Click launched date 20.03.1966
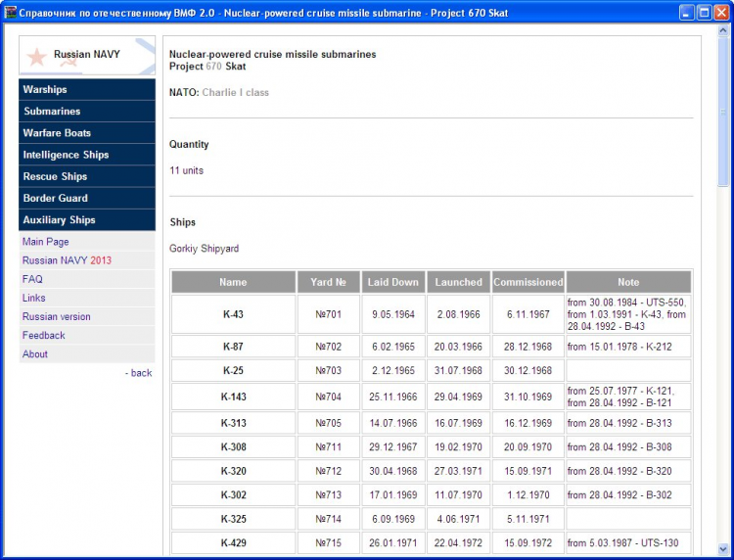Image resolution: width=734 pixels, height=560 pixels. [458, 347]
